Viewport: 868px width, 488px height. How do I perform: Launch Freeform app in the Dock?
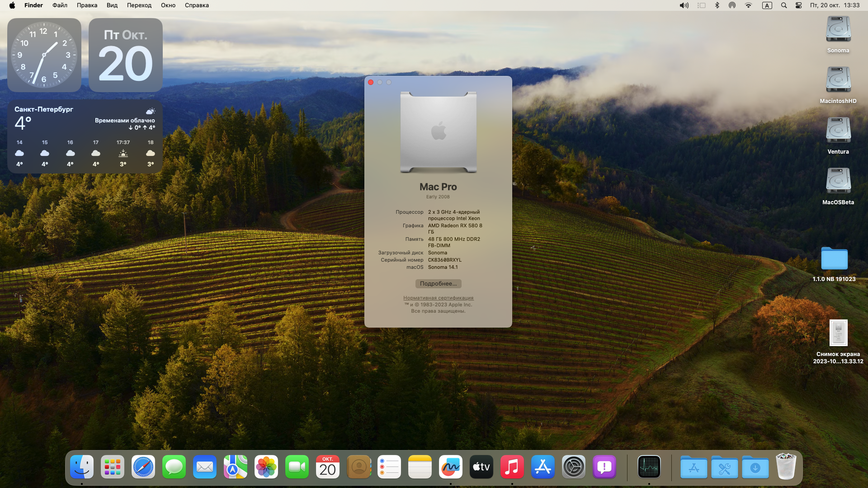pyautogui.click(x=451, y=467)
